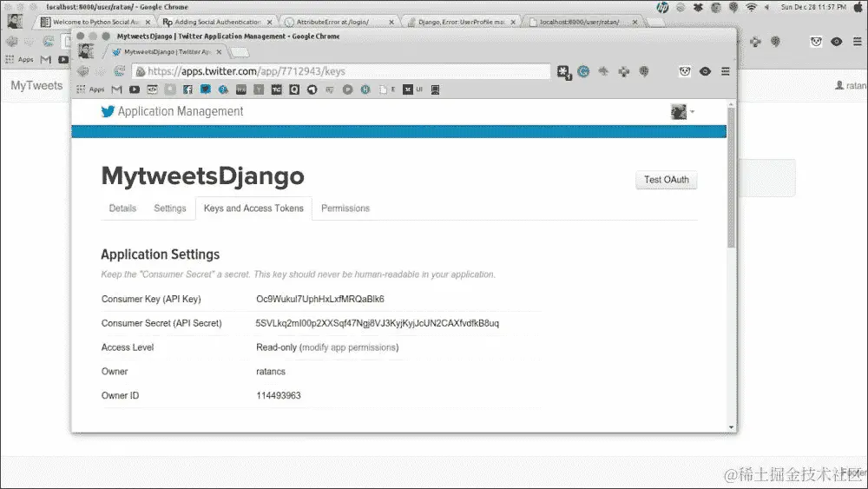The width and height of the screenshot is (868, 489).
Task: Open the Gmail bookmark in the front window
Action: [116, 89]
